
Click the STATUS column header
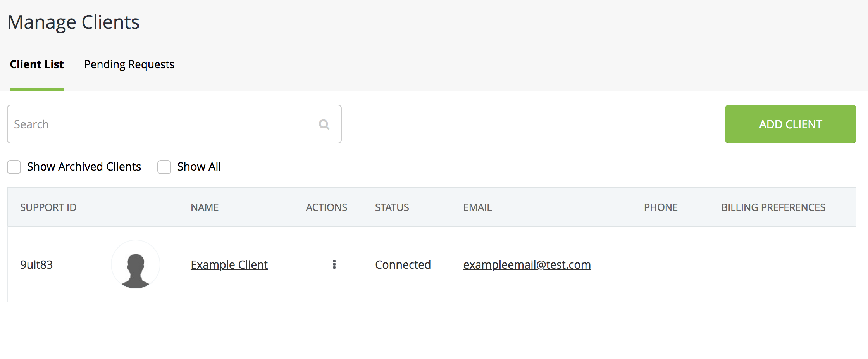392,207
